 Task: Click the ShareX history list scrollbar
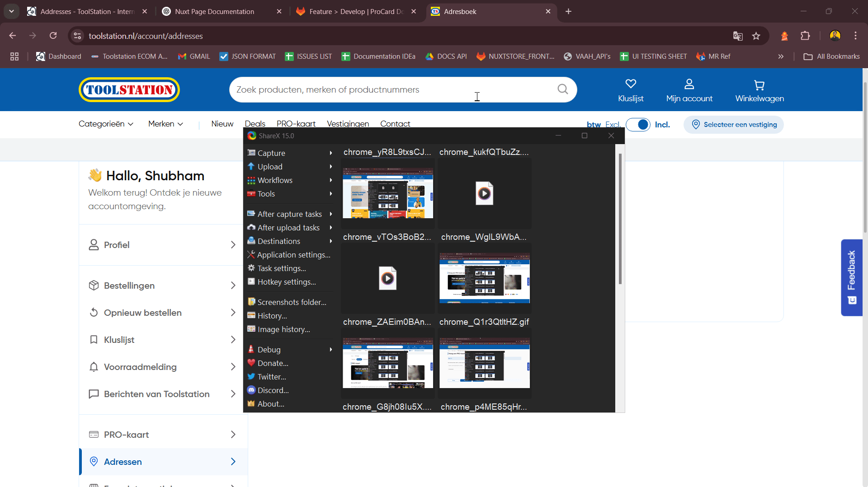tap(620, 219)
